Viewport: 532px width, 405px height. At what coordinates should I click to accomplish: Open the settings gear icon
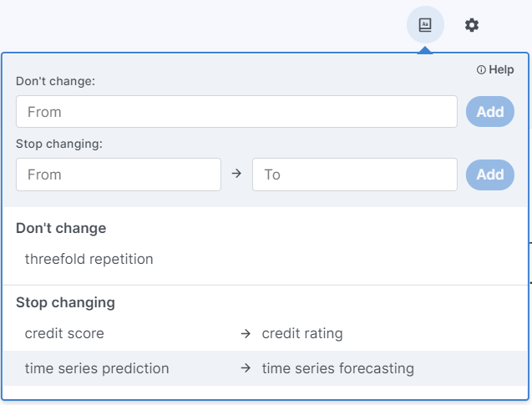(x=472, y=25)
